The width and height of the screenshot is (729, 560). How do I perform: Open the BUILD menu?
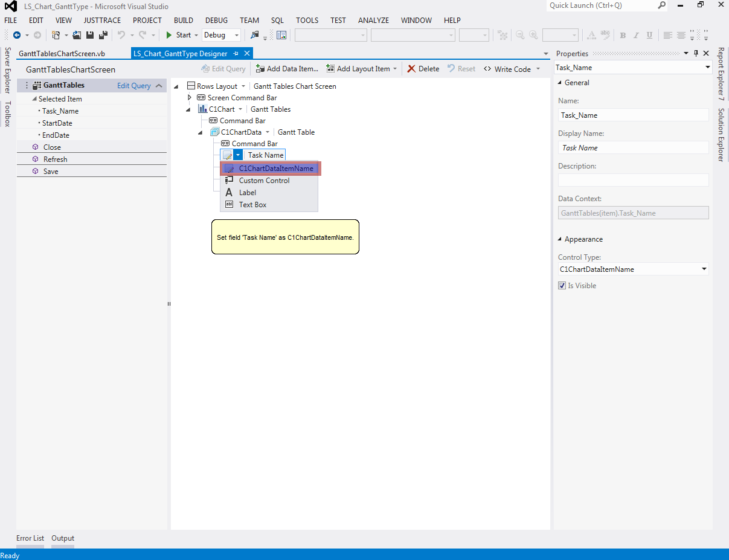coord(184,20)
